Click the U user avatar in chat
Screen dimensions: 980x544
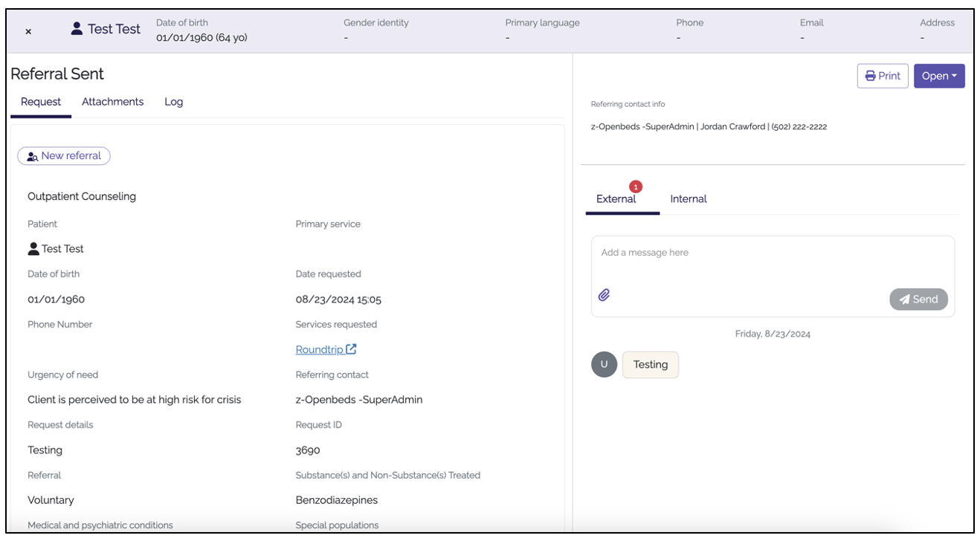tap(605, 364)
